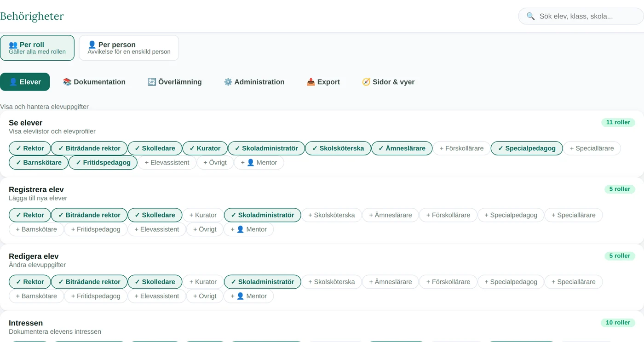The image size is (644, 342).
Task: Click the 5 roller badge on Registrera elev
Action: (x=620, y=189)
